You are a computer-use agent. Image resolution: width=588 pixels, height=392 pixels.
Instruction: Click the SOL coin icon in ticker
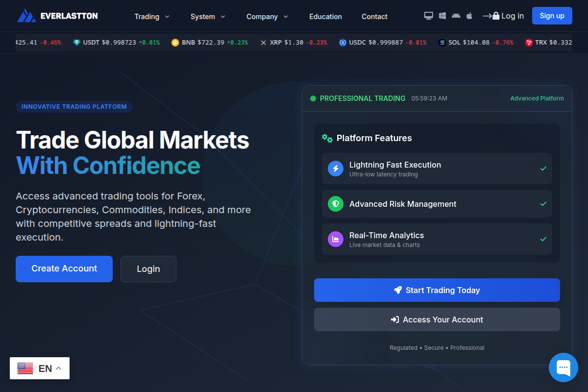pyautogui.click(x=442, y=43)
